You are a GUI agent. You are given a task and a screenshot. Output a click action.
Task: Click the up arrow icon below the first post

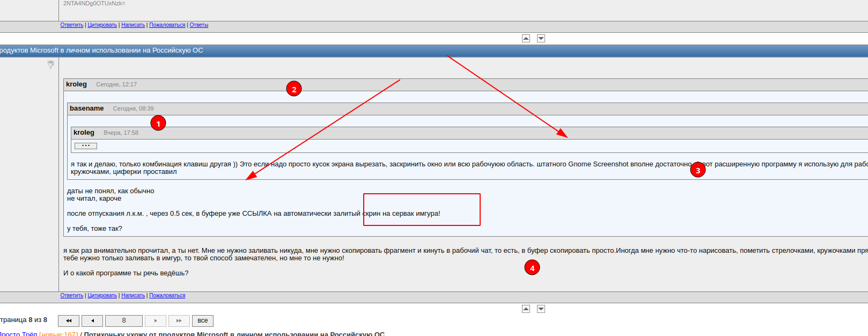tap(526, 38)
